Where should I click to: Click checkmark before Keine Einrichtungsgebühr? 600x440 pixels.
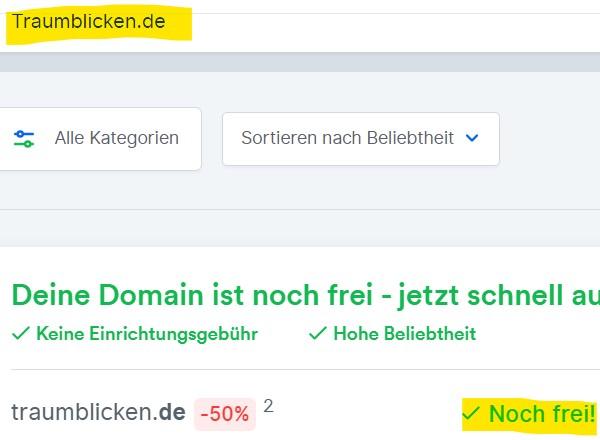point(21,333)
